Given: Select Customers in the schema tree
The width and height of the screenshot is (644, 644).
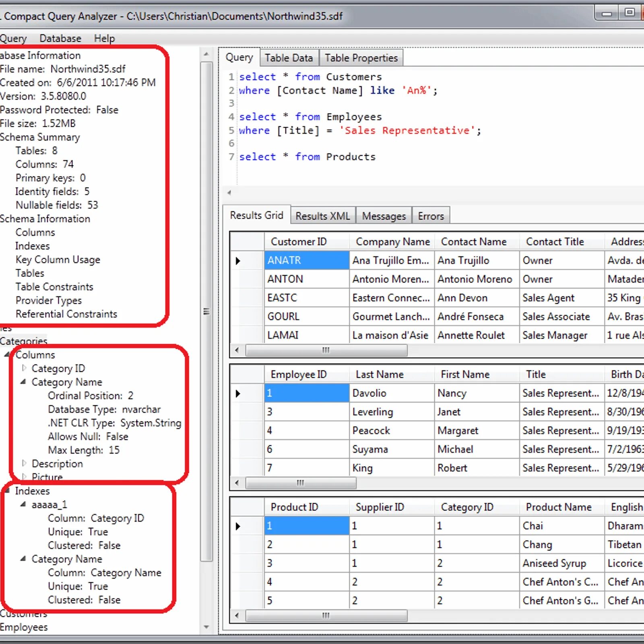Looking at the screenshot, I should tap(24, 613).
